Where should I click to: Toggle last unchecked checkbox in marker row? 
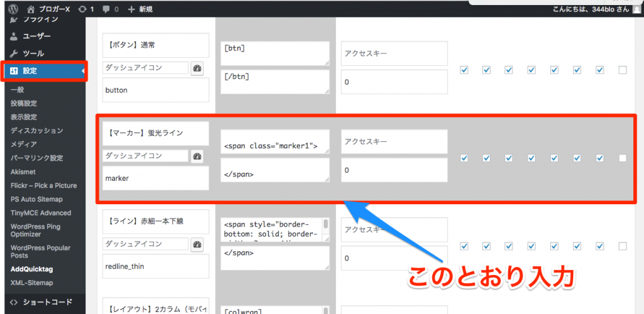(x=623, y=158)
